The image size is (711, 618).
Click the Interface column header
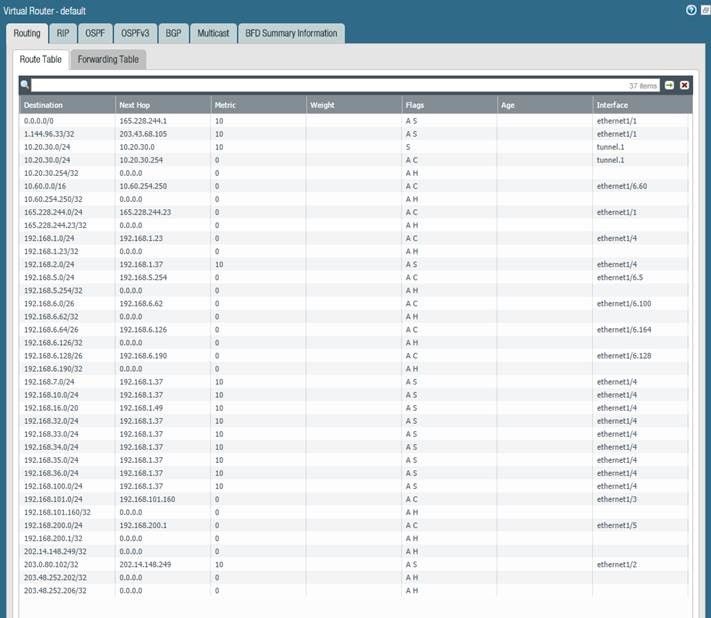640,104
